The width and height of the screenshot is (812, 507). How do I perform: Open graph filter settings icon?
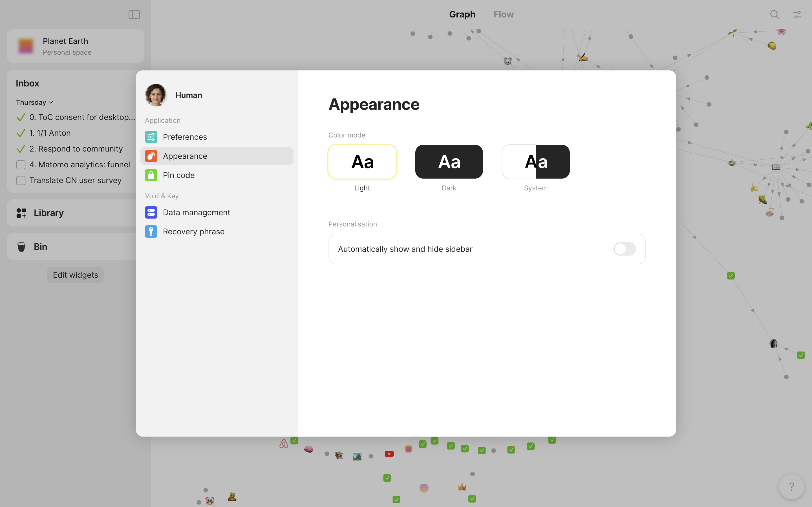coord(797,14)
